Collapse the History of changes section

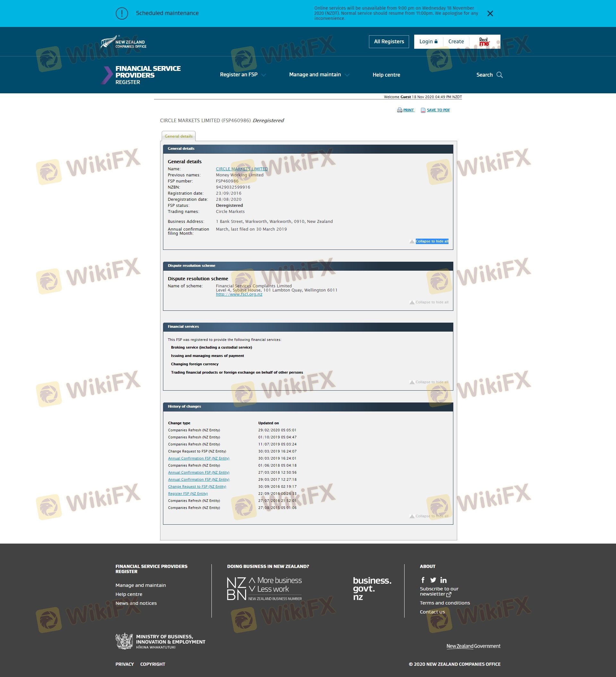pyautogui.click(x=432, y=516)
